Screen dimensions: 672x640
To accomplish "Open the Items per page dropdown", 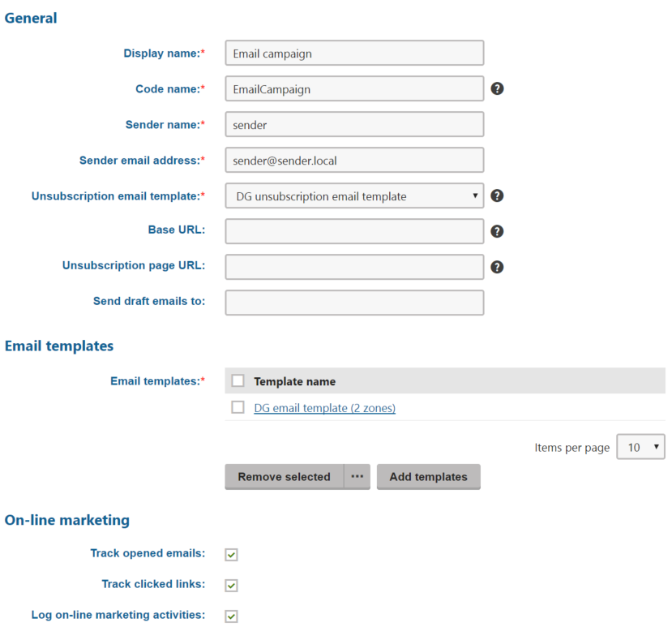I will [640, 447].
